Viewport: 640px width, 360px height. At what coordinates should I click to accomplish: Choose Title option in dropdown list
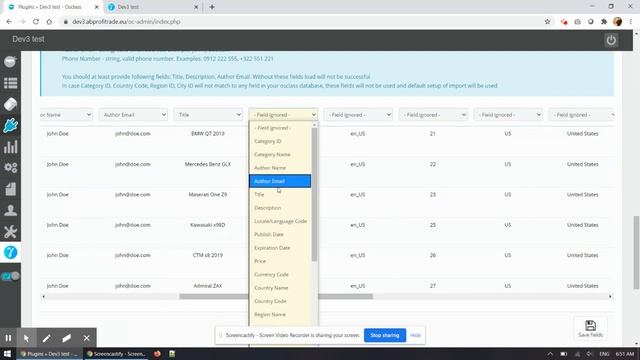280,194
